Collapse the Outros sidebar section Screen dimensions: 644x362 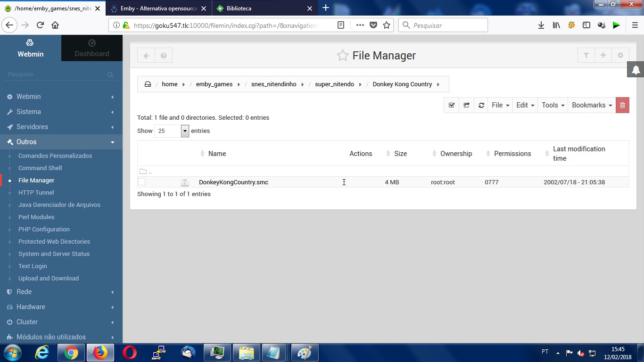61,142
